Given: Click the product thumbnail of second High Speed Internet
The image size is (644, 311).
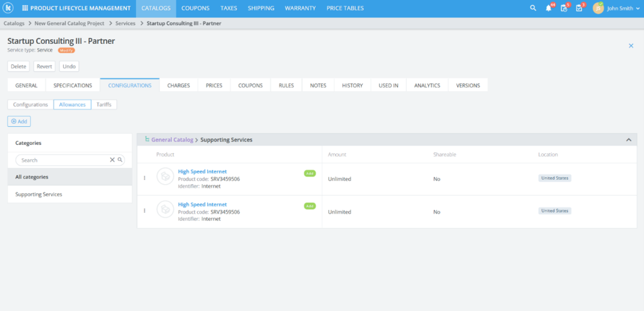Looking at the screenshot, I should pos(165,209).
